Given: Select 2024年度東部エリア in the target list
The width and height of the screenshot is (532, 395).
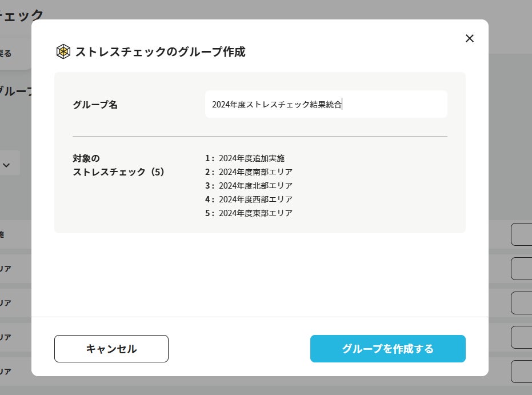Looking at the screenshot, I should point(255,213).
